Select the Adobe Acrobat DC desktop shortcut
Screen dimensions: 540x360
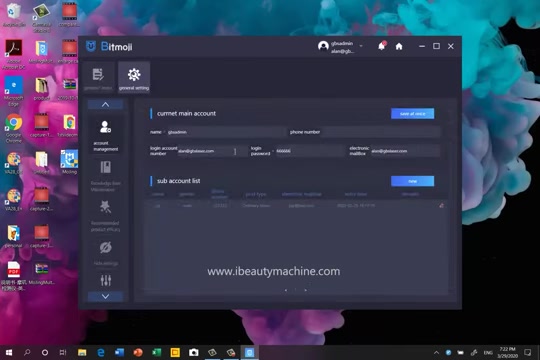pyautogui.click(x=14, y=54)
